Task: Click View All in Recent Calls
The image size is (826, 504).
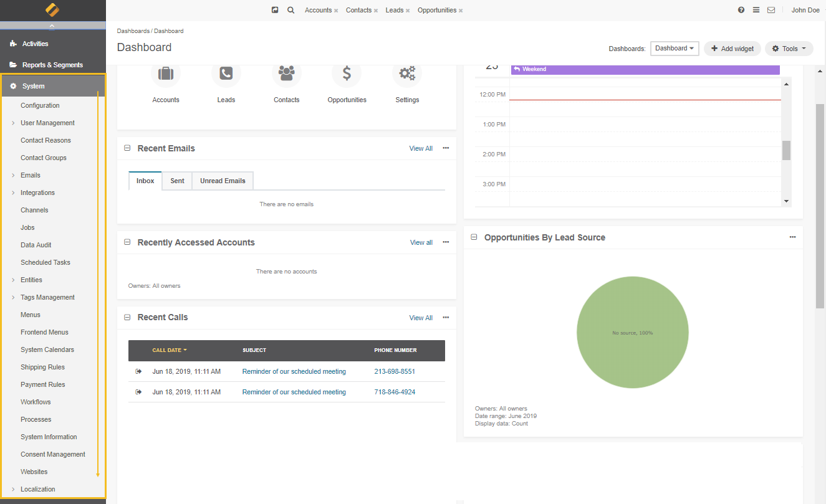Action: point(421,318)
